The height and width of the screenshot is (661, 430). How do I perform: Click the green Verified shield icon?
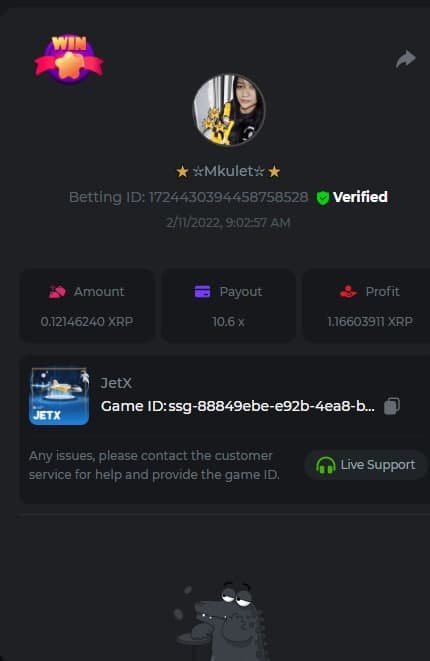click(x=322, y=198)
